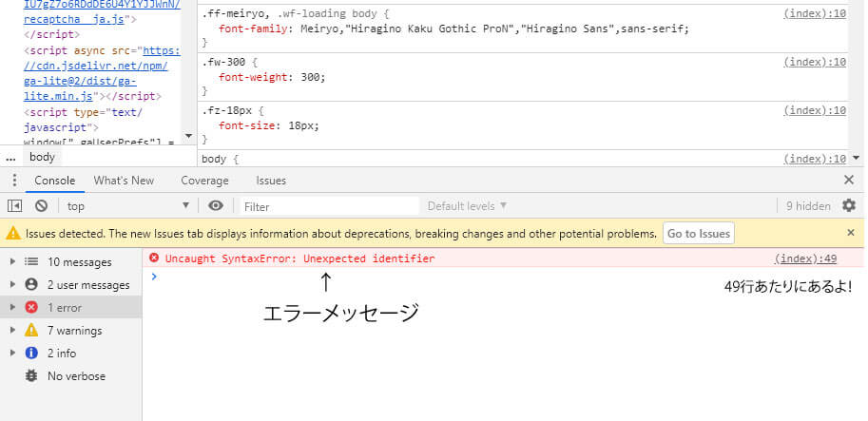Image resolution: width=868 pixels, height=421 pixels.
Task: Click red error icon in sidebar
Action: (x=31, y=307)
